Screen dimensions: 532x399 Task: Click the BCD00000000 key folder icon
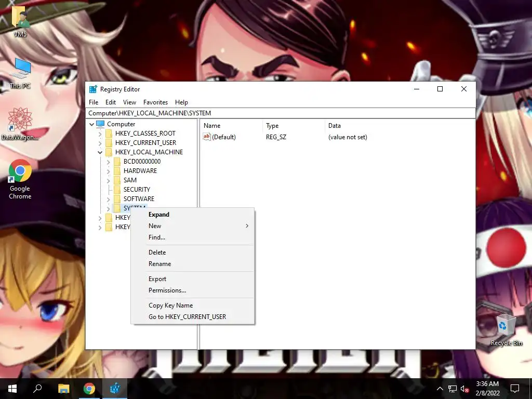point(117,162)
